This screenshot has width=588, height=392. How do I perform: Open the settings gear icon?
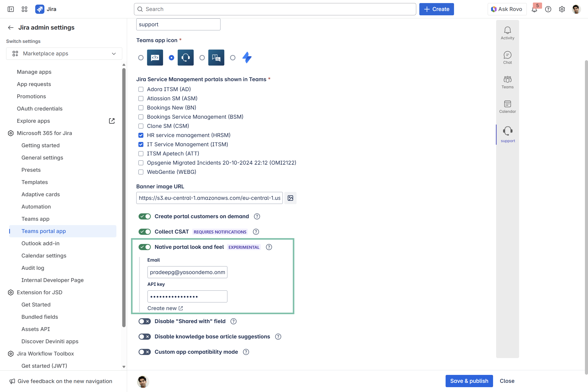[562, 9]
